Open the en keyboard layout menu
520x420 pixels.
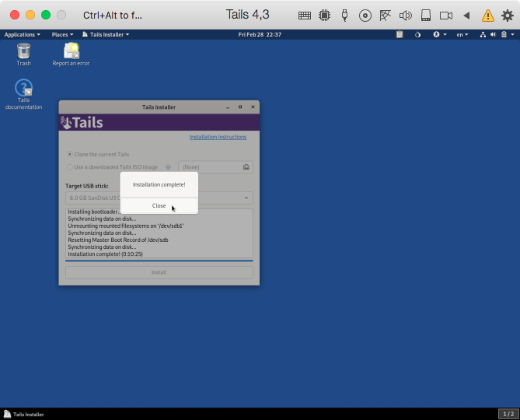tap(462, 34)
